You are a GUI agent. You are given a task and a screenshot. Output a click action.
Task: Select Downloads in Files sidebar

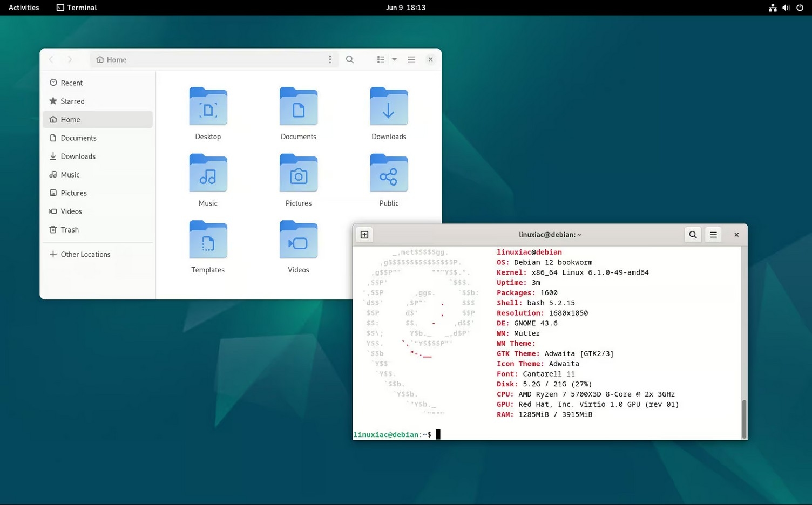(98, 156)
